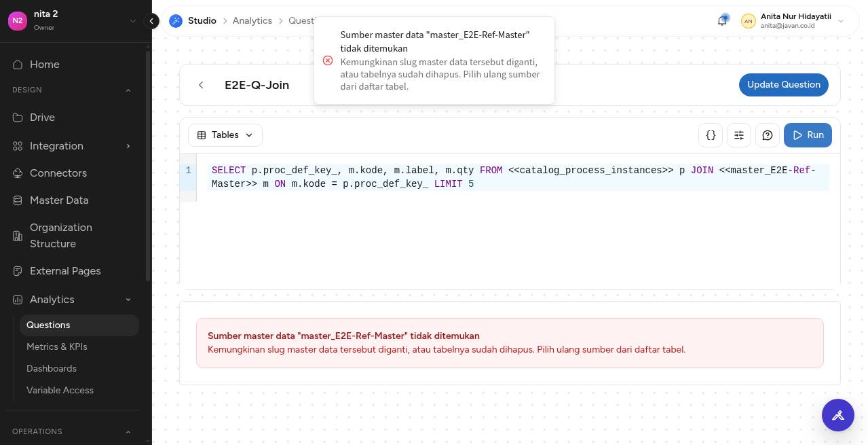Click the sidebar scrollbar
Screen dimensions: 868x445
148,166
